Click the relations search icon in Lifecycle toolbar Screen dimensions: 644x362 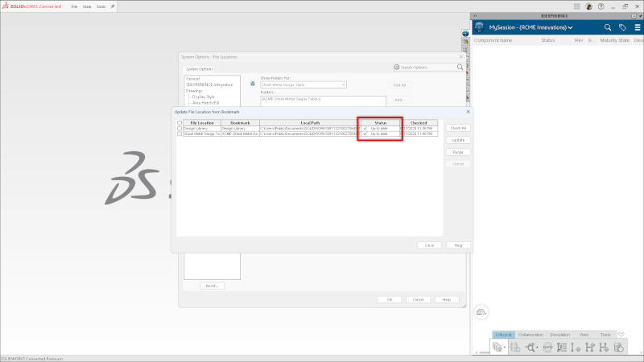click(x=530, y=348)
